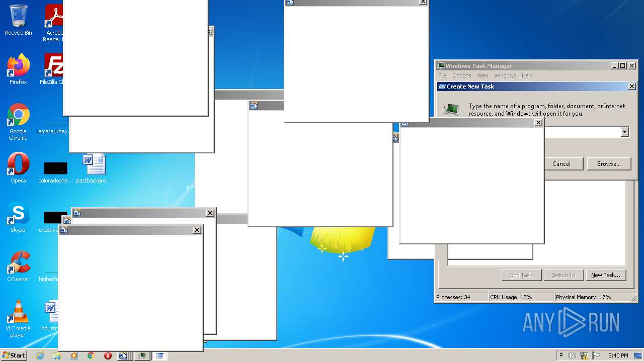Click the Run icon in Create New Task
This screenshot has width=644, height=362.
pyautogui.click(x=451, y=109)
